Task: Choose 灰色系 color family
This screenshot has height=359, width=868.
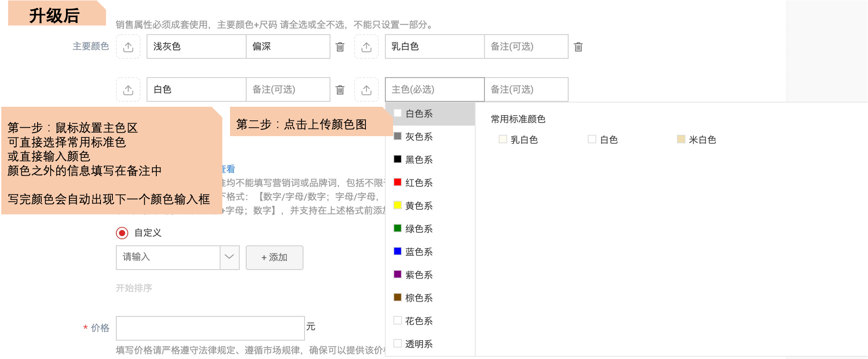Action: pyautogui.click(x=430, y=137)
